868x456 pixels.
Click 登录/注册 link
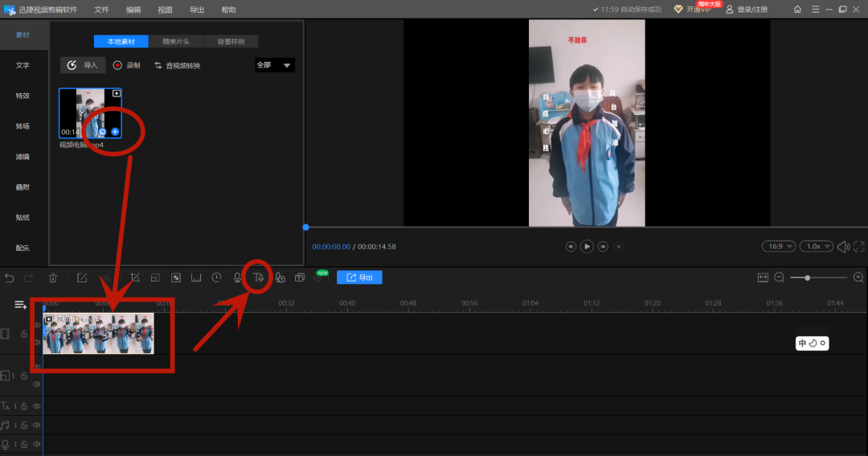click(747, 10)
